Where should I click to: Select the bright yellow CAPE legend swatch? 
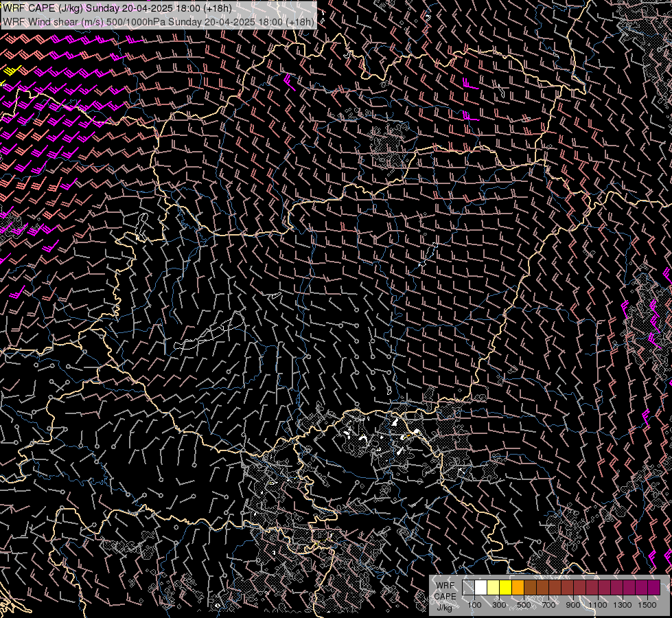coord(506,587)
